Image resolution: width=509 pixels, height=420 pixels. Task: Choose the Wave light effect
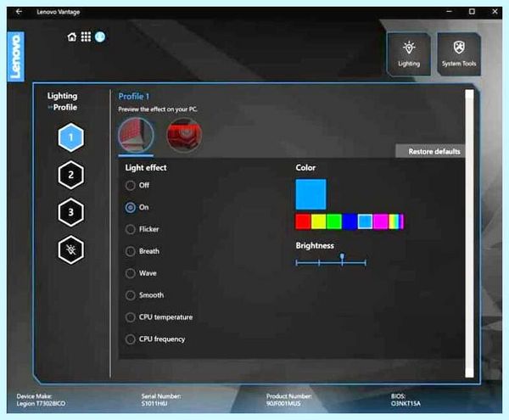(x=141, y=273)
